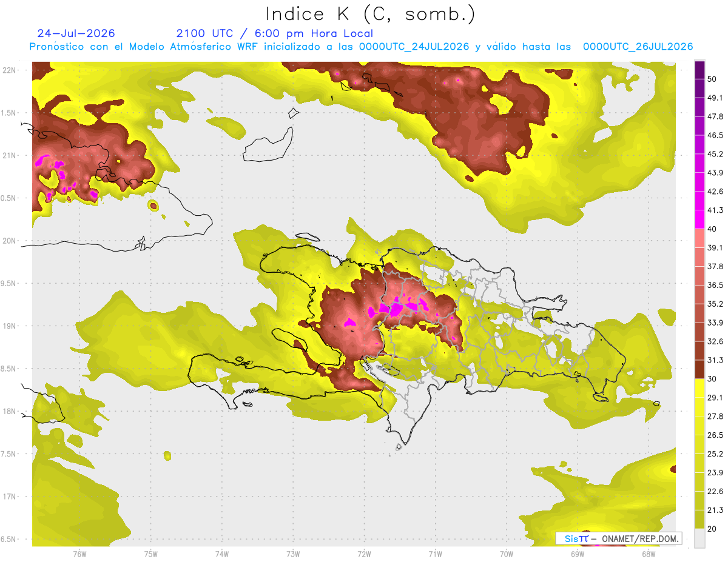Click the colorbar value "30"
728x562 pixels.
click(x=713, y=379)
